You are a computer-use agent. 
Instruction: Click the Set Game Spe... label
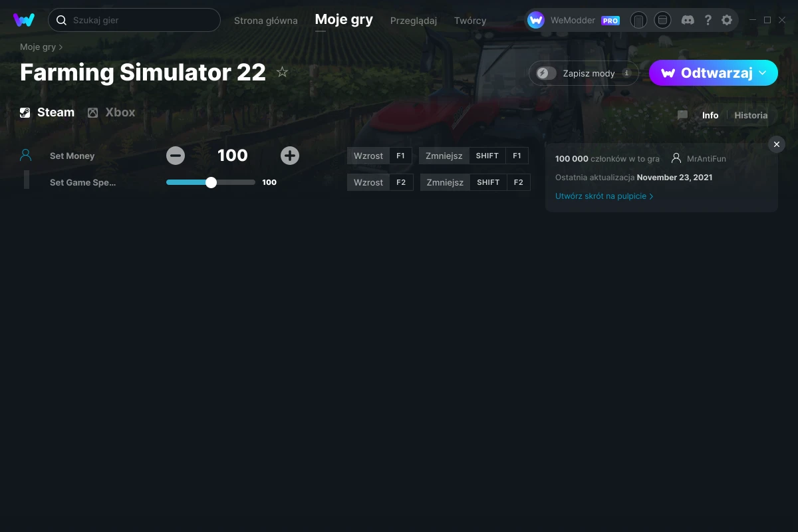[x=82, y=182]
